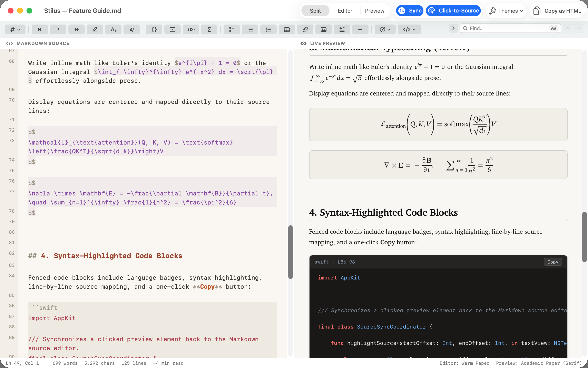Open the Themes dropdown

[506, 11]
